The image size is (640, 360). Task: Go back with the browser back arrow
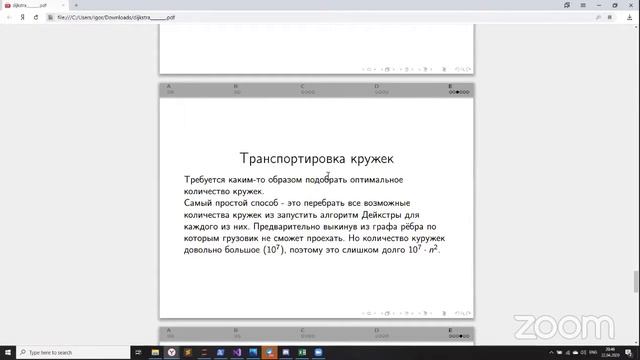[9, 18]
